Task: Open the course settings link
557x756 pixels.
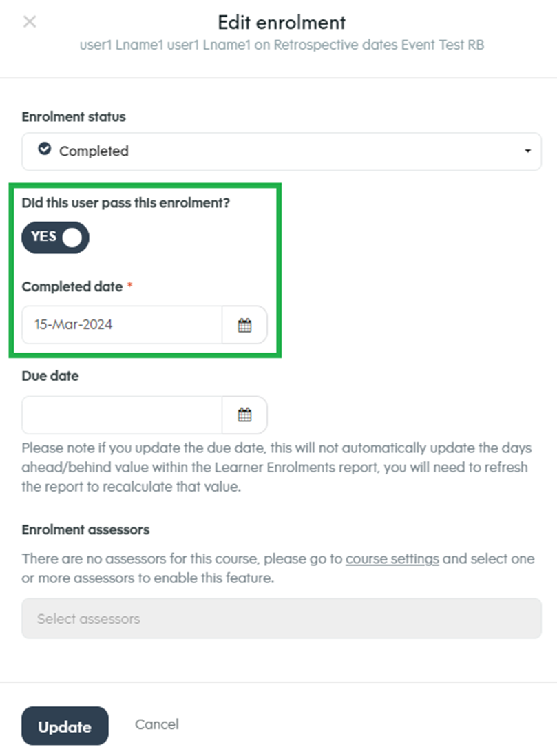Action: (392, 558)
